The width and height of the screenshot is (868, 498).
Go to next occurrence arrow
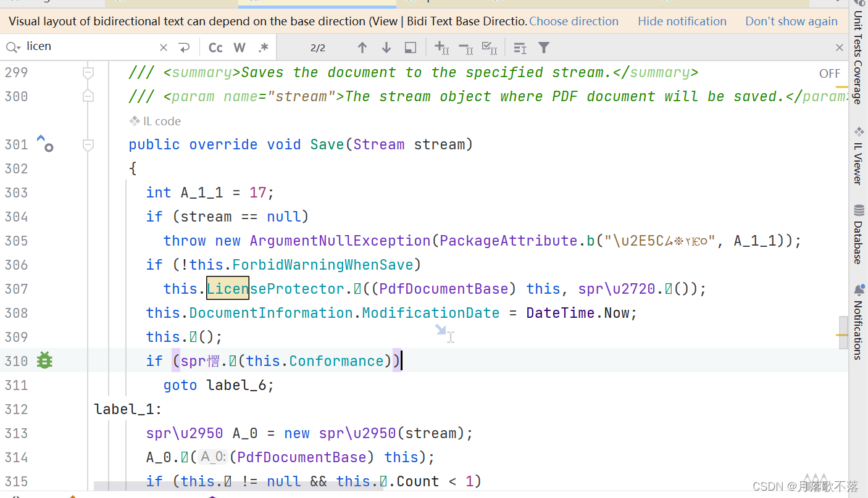pos(386,48)
